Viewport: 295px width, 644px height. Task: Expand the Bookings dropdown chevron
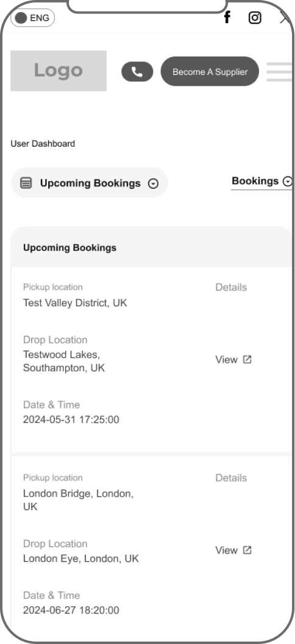click(x=288, y=181)
